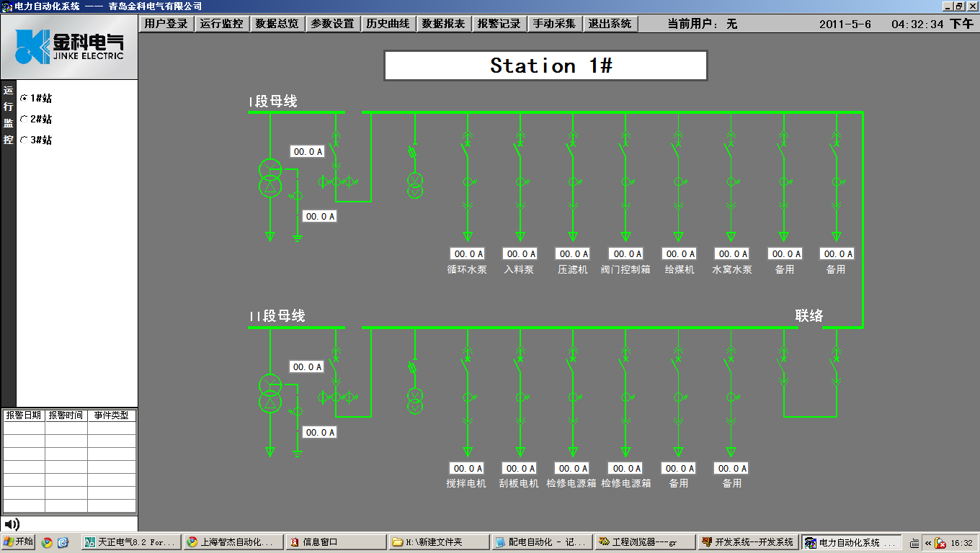This screenshot has width=980, height=553.
Task: Select the 3#站 radio button
Action: point(24,140)
